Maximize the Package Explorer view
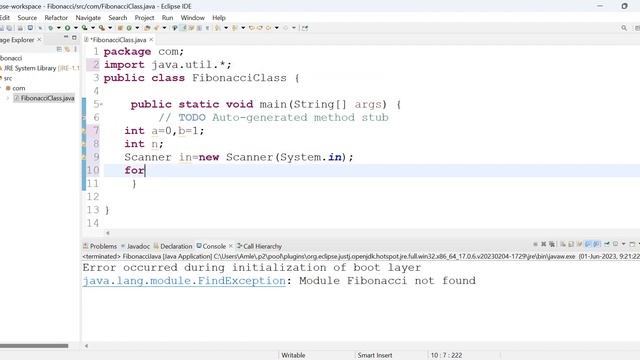The height and width of the screenshot is (360, 640). click(74, 37)
